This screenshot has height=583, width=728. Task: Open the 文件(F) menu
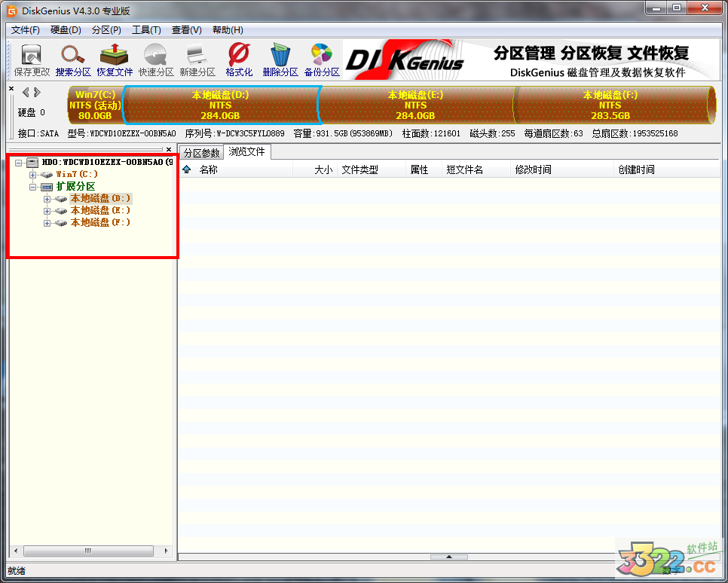[x=26, y=30]
